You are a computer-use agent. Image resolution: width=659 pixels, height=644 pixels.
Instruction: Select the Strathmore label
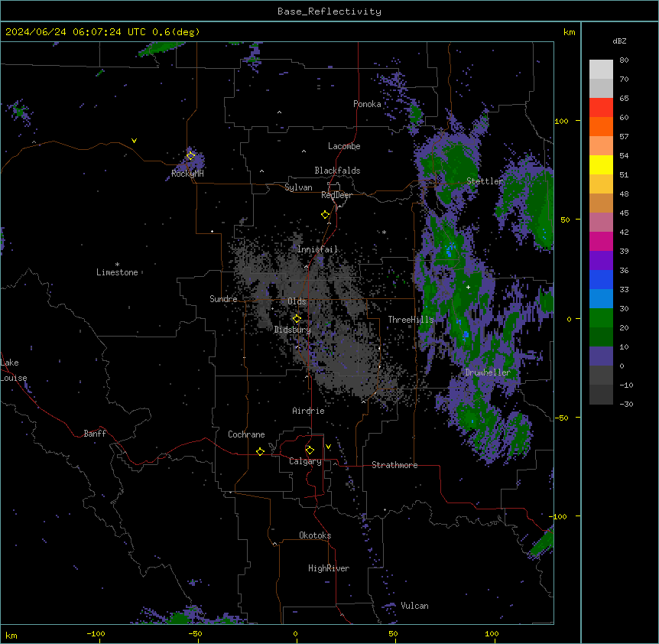pos(394,465)
